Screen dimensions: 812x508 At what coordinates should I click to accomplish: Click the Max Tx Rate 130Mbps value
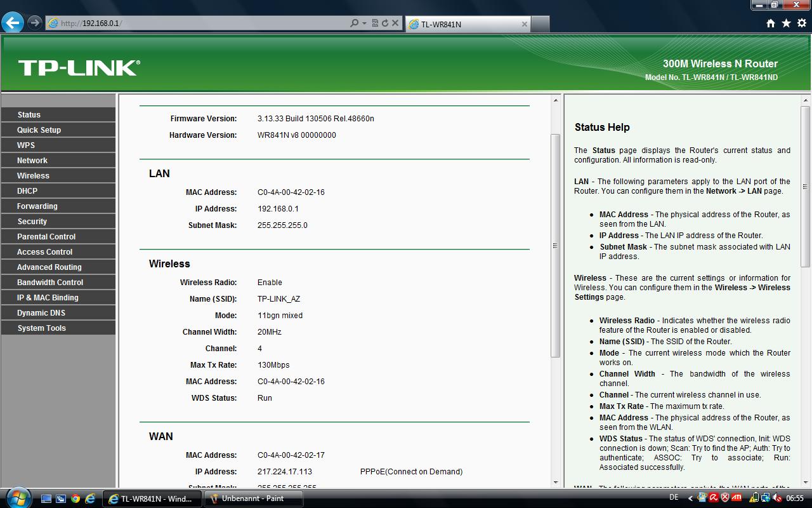(273, 365)
